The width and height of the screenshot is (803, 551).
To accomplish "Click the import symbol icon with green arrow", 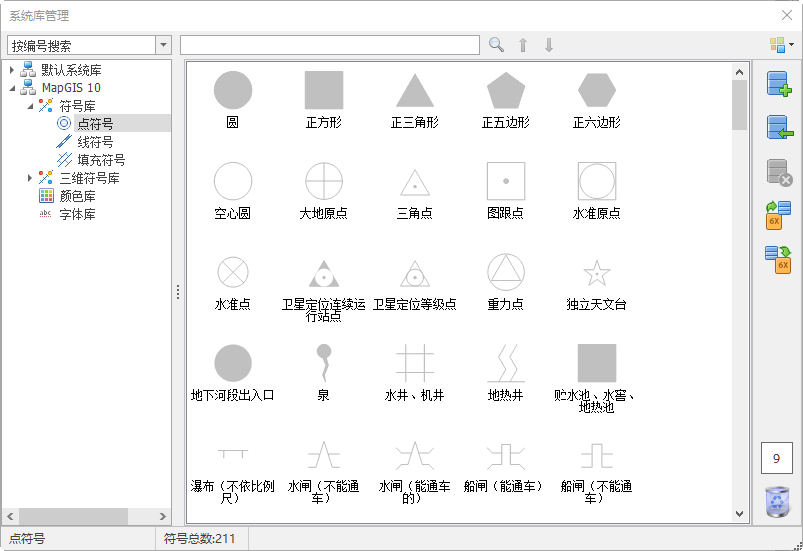I will click(x=778, y=128).
